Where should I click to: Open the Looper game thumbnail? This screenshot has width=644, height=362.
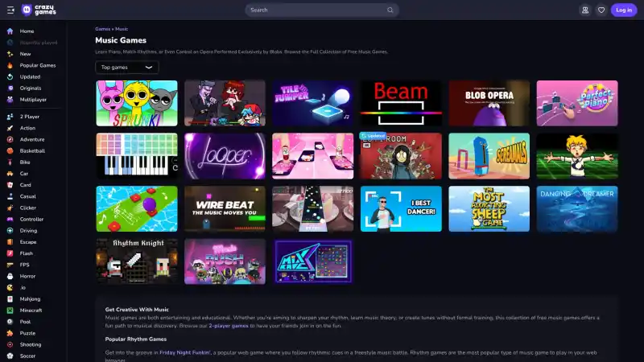pos(225,156)
